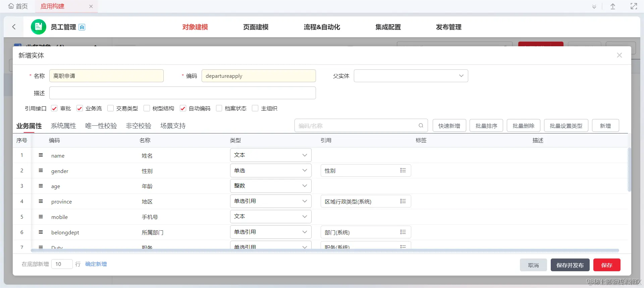Click the drag handle of the mobile row
This screenshot has height=288, width=644.
(41, 217)
